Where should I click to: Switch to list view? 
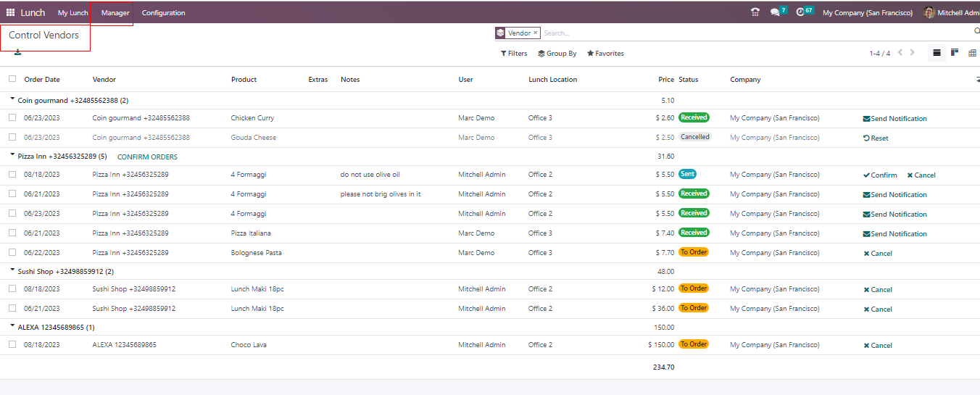click(x=937, y=53)
